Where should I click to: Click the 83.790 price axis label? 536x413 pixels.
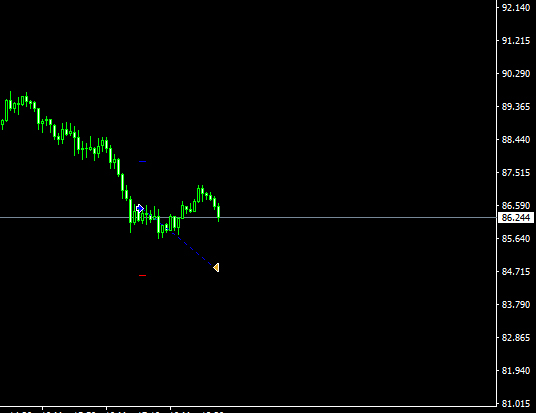click(516, 305)
